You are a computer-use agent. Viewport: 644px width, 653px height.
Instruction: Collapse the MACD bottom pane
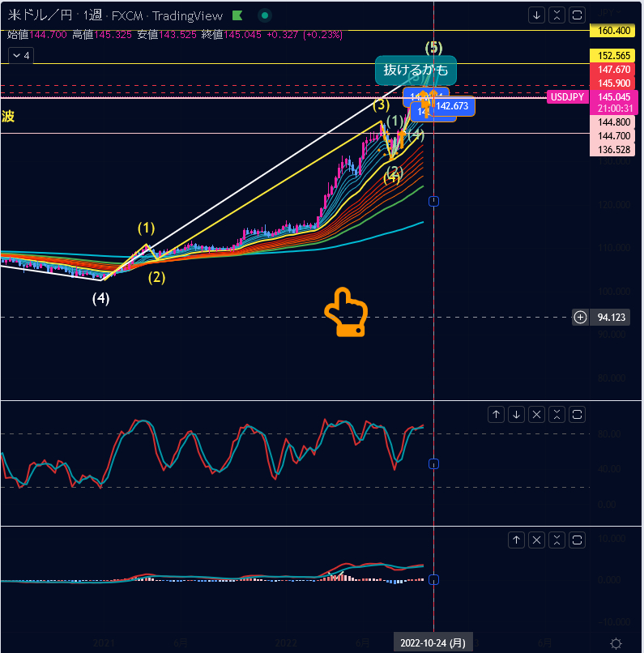(x=557, y=540)
